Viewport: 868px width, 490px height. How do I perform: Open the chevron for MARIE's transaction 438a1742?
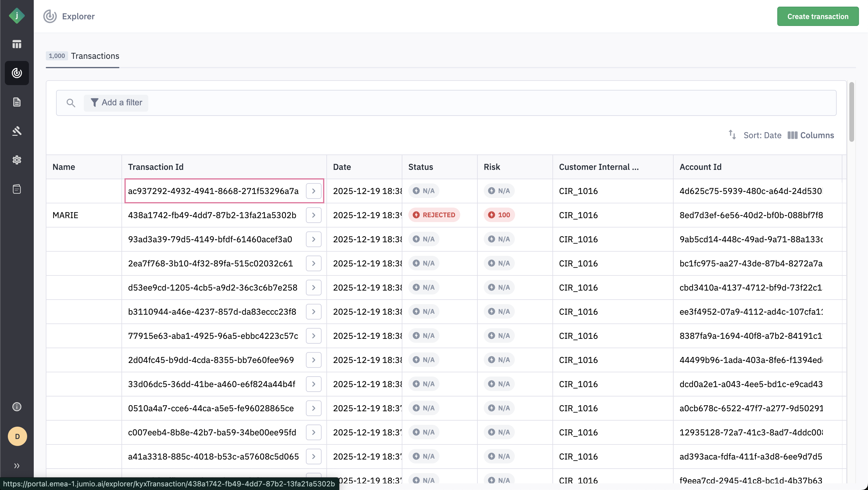(x=313, y=215)
